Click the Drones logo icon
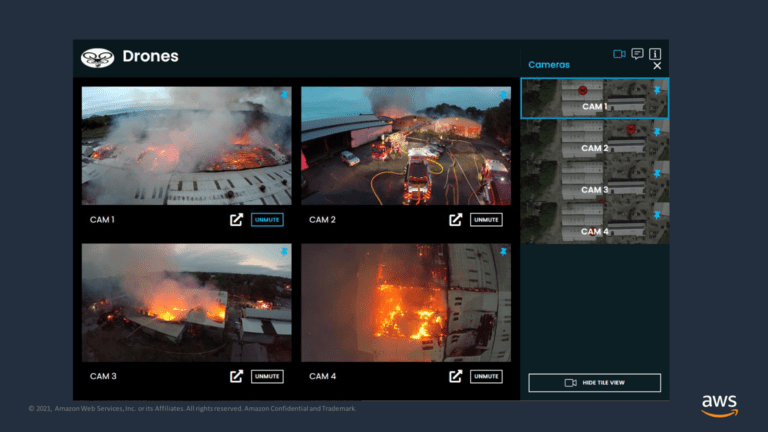 point(97,57)
